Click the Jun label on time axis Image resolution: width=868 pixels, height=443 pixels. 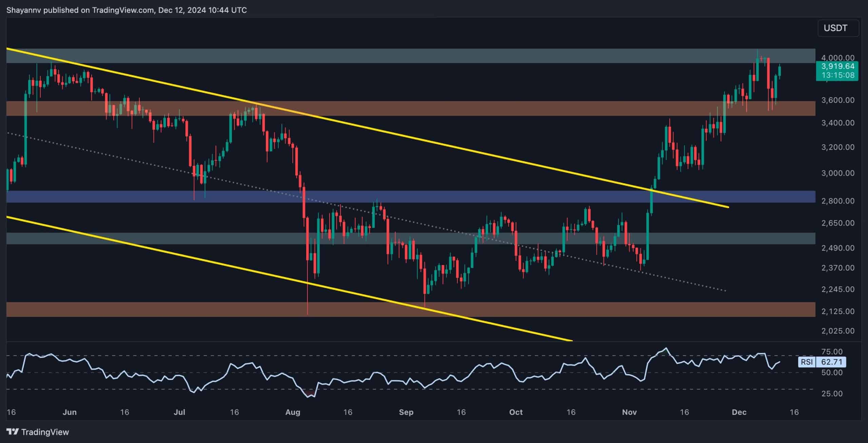70,412
